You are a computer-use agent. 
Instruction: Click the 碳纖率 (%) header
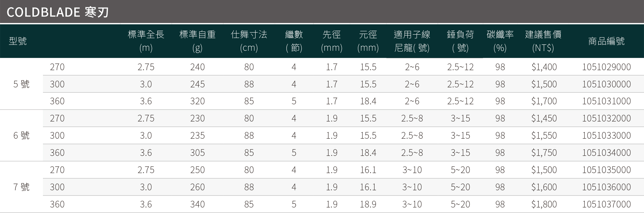500,41
